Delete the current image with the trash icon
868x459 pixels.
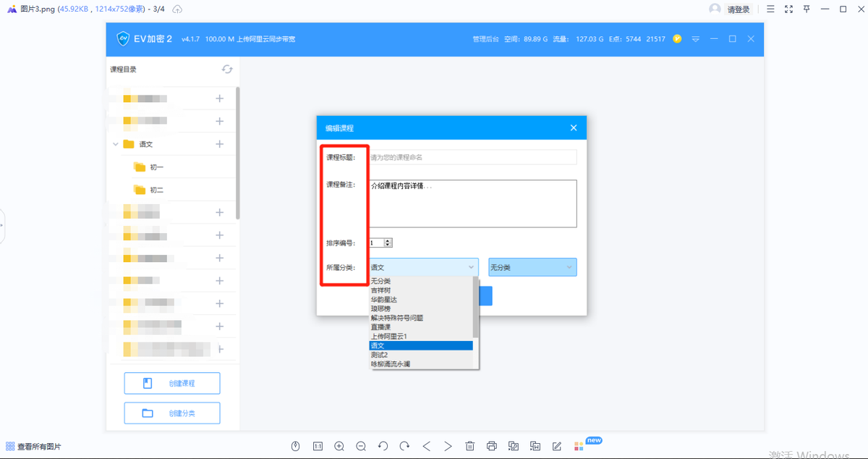point(470,446)
